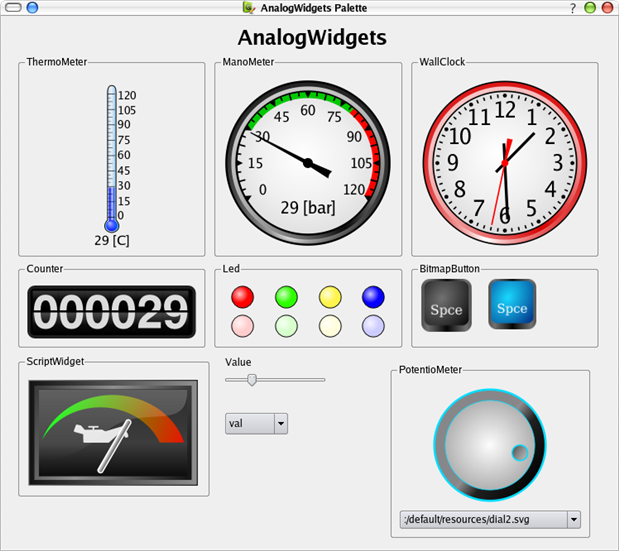Viewport: 619px width, 551px height.
Task: Open the val combo box
Action: [x=256, y=423]
